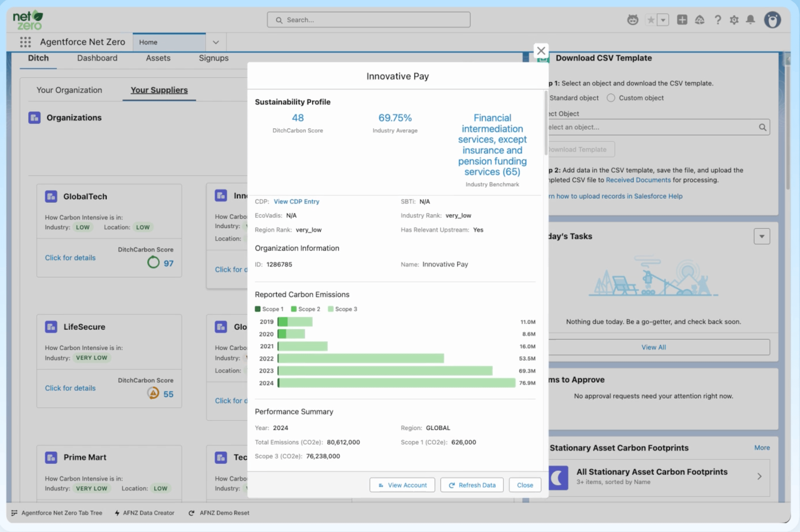Click LifeSecure's Click for details link

70,388
